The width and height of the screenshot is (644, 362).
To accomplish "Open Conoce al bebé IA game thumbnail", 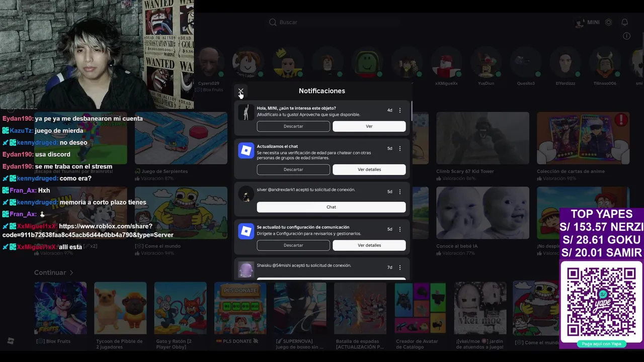I will click(x=482, y=213).
